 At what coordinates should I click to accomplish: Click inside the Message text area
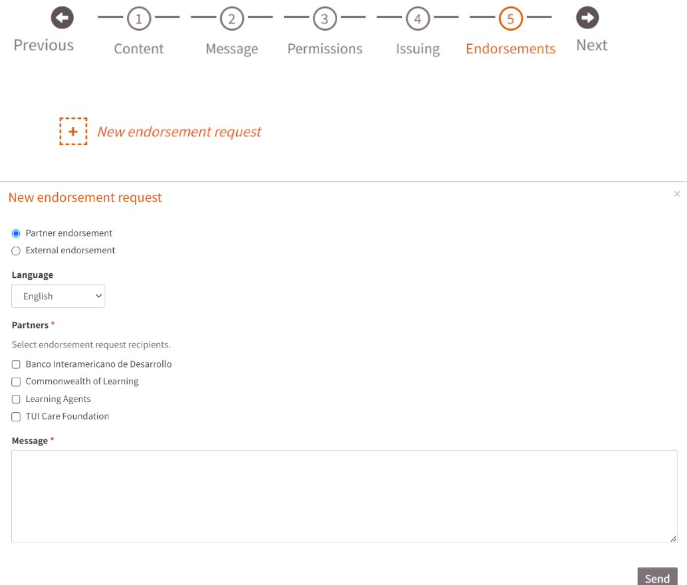[x=344, y=496]
